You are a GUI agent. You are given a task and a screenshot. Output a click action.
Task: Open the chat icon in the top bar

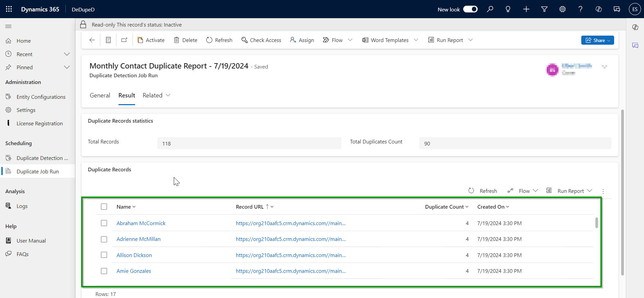click(617, 9)
